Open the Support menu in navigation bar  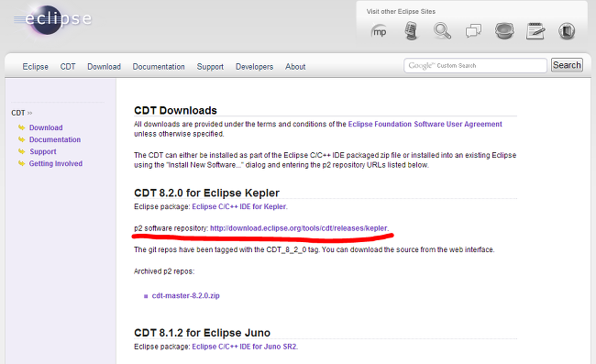point(210,67)
